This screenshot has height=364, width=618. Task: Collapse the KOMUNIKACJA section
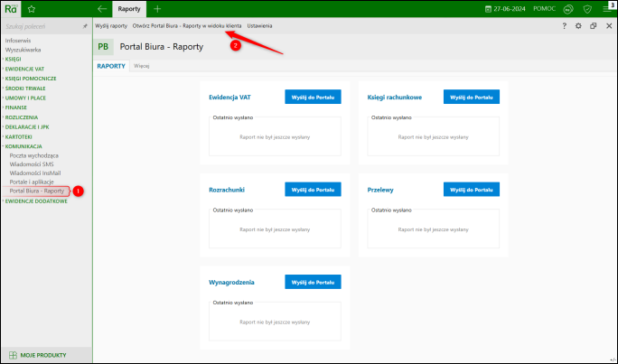pyautogui.click(x=23, y=146)
